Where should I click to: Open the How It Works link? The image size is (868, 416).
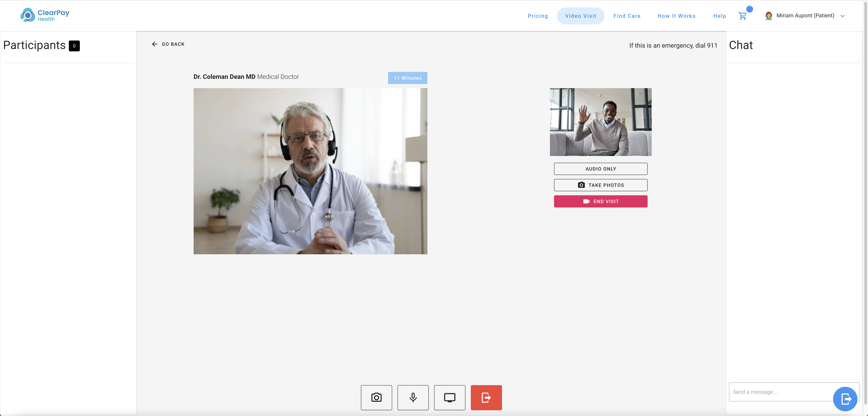point(676,16)
